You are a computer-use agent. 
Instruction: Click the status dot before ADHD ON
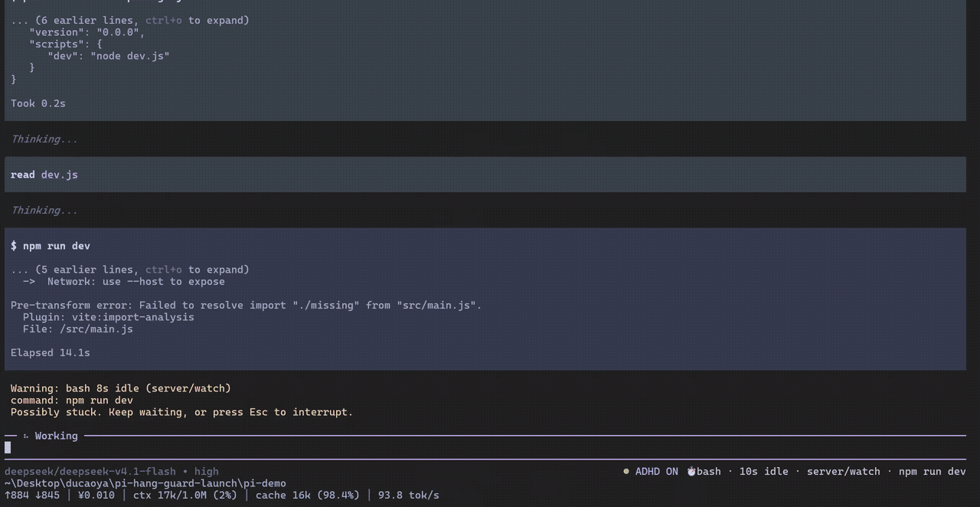tap(626, 472)
